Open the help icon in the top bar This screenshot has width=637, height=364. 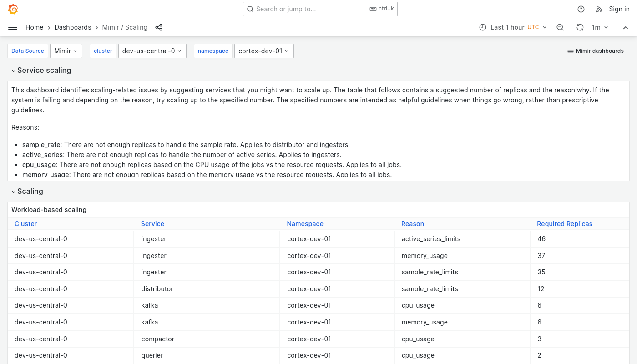[581, 9]
